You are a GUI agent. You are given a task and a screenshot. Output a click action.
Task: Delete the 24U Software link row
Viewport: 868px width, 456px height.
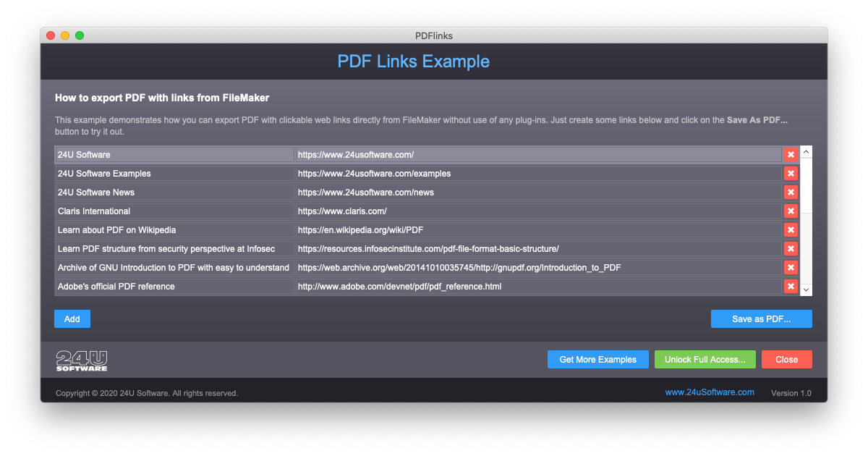coord(791,154)
